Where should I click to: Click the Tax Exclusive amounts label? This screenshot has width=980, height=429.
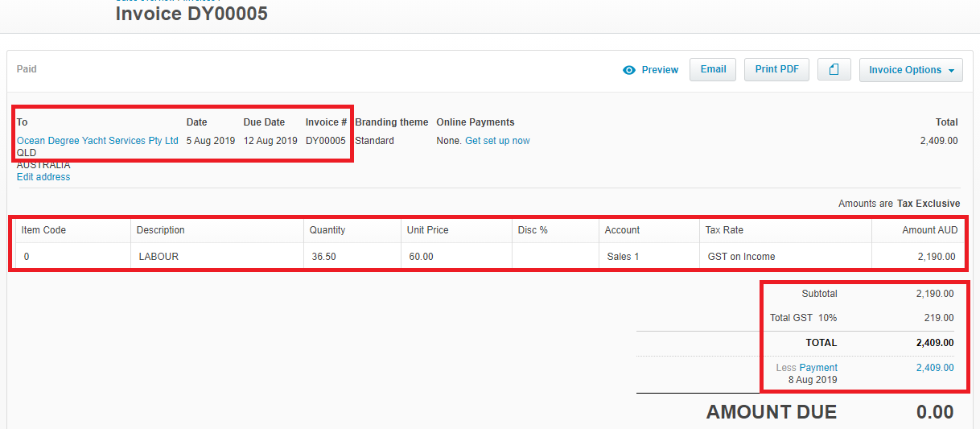coord(929,204)
